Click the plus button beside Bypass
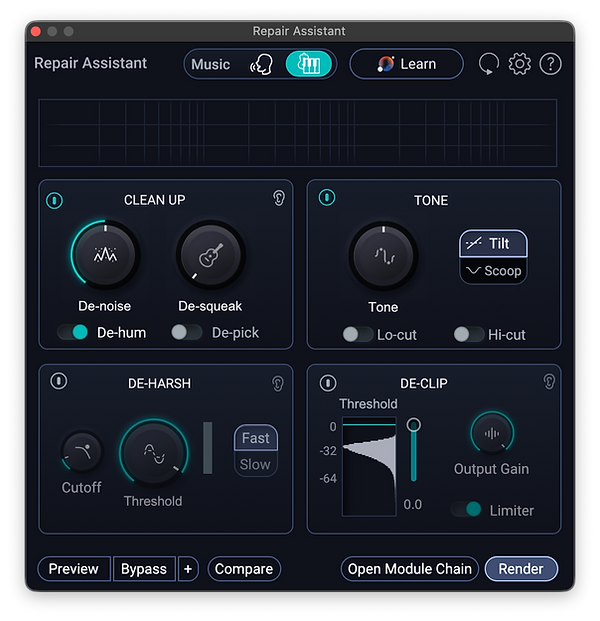This screenshot has width=600, height=621. (188, 569)
